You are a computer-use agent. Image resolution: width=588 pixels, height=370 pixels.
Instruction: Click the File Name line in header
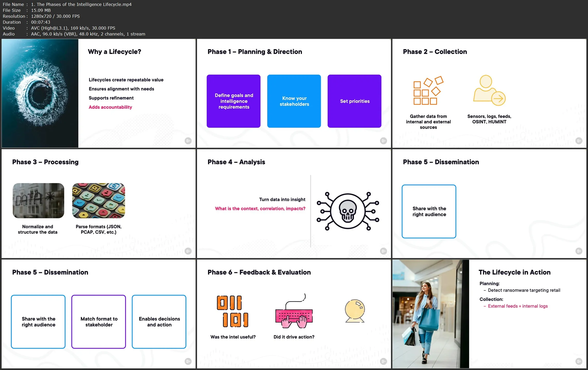point(67,4)
